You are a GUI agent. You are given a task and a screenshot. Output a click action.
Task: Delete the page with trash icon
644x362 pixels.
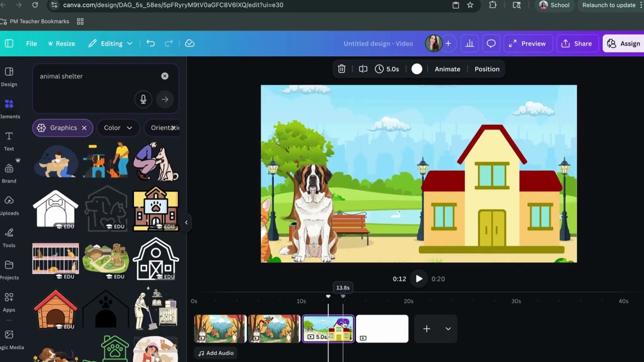click(x=342, y=69)
